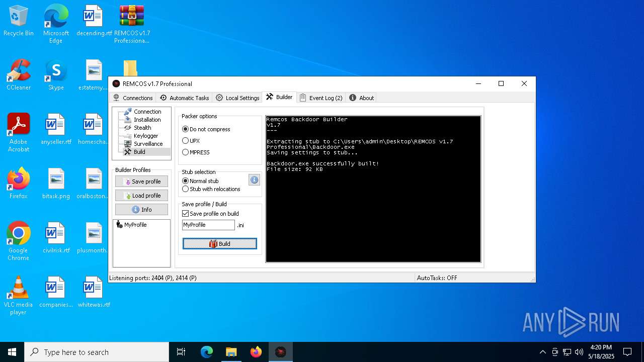Choose the Normal stub option

(200, 181)
